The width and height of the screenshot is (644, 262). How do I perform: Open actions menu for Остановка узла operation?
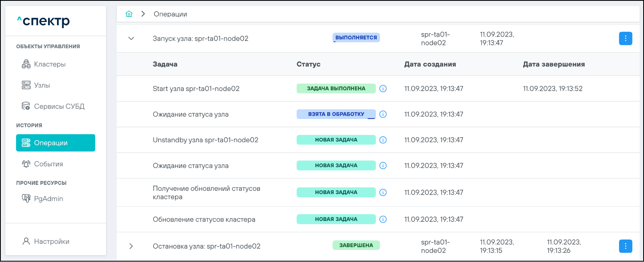tap(625, 246)
